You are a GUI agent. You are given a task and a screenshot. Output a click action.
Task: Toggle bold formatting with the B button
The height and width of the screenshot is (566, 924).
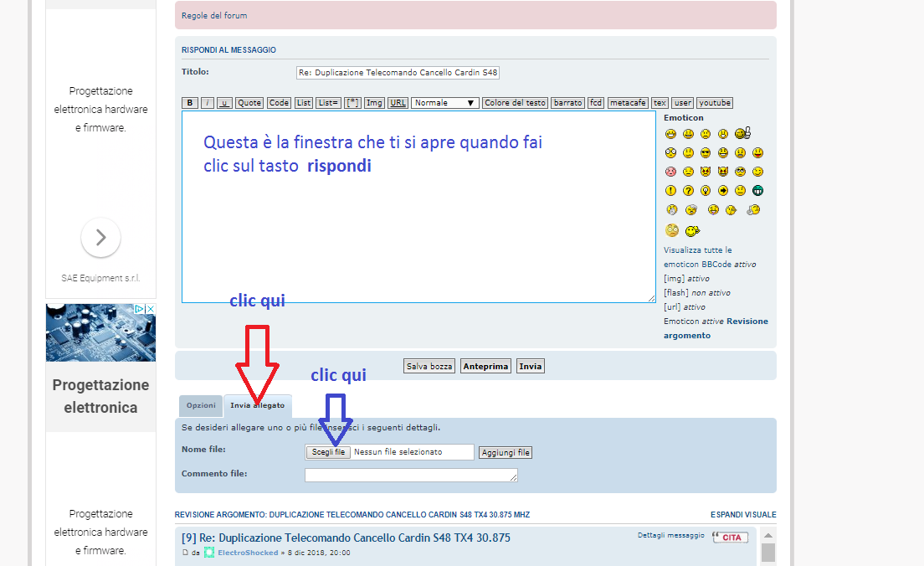click(x=190, y=103)
